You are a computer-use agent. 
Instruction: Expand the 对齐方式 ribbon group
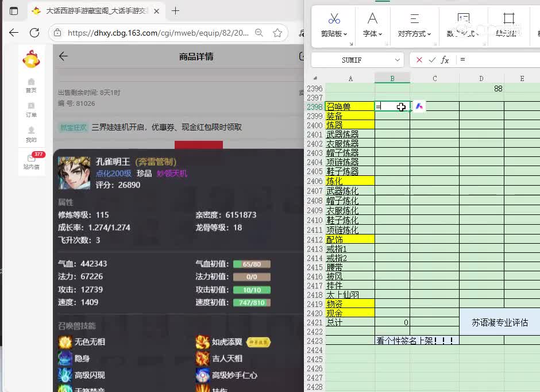point(414,33)
